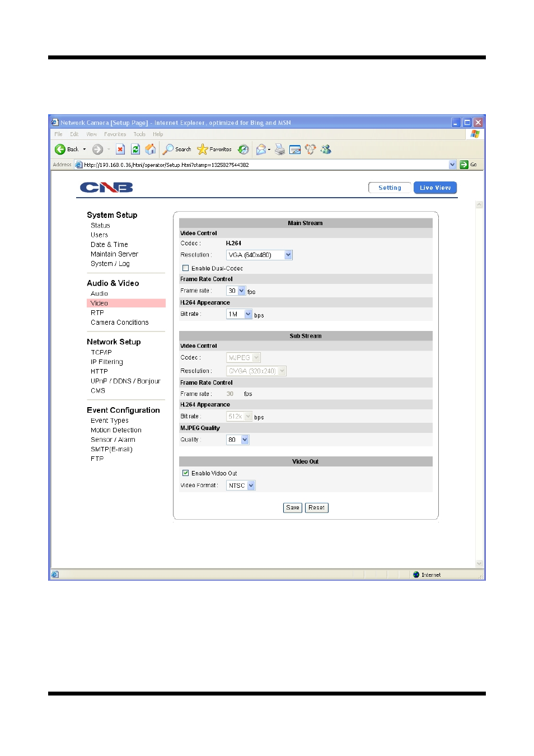The height and width of the screenshot is (756, 534).
Task: Click the Print icon
Action: point(280,150)
